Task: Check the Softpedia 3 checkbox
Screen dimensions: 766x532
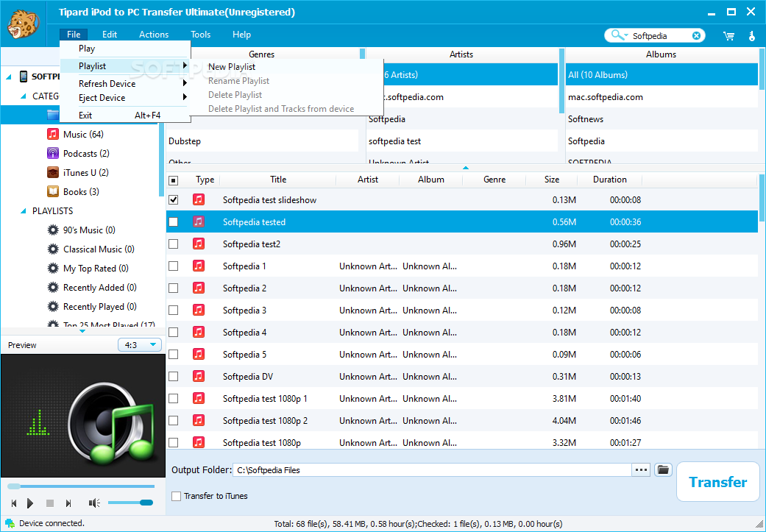Action: pos(174,311)
